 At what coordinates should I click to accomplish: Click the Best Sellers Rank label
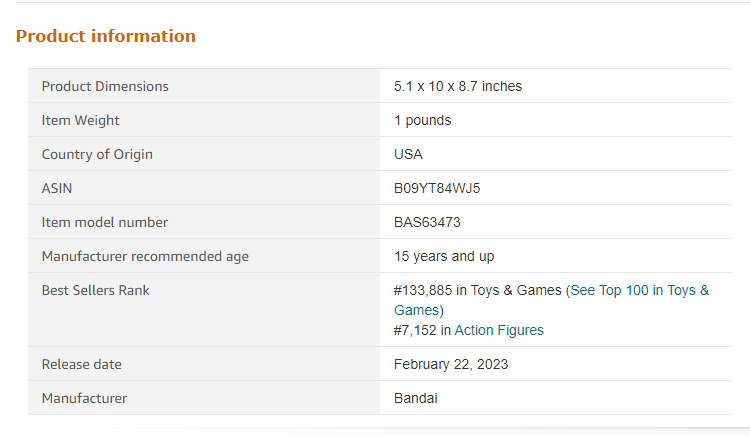(x=96, y=290)
